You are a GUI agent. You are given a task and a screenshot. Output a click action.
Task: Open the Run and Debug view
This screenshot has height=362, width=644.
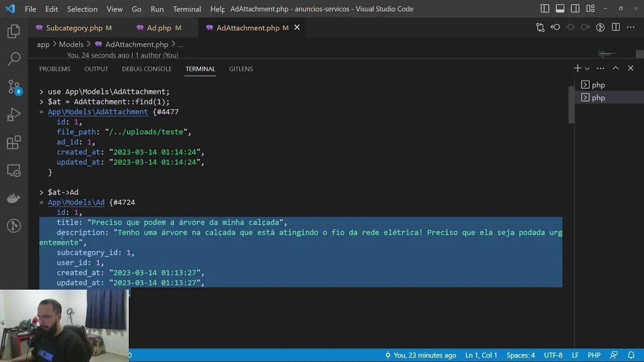coord(14,115)
